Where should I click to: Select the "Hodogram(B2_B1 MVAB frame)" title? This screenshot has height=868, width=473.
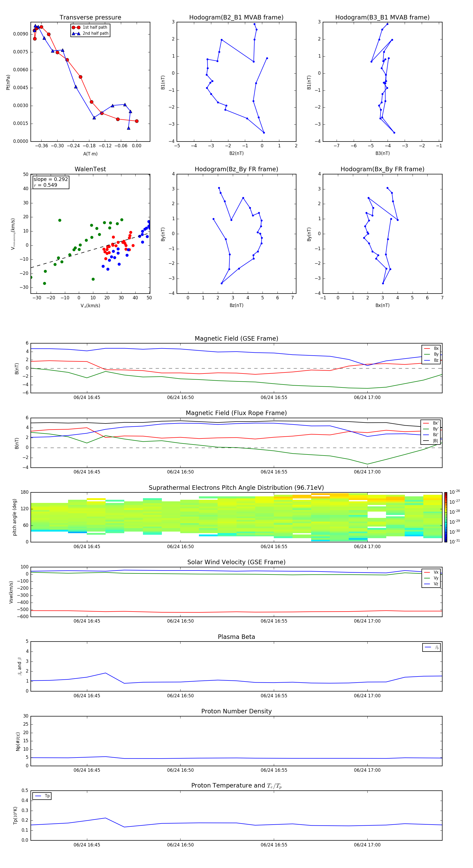tap(236, 18)
